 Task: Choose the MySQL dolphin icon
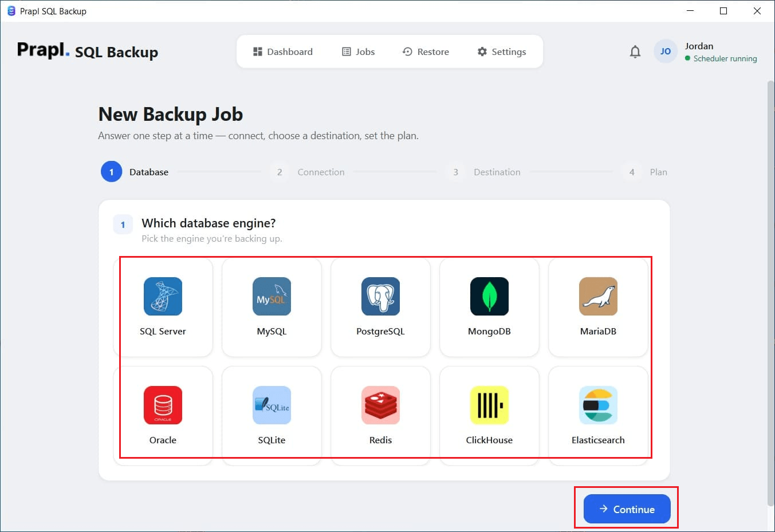click(272, 296)
